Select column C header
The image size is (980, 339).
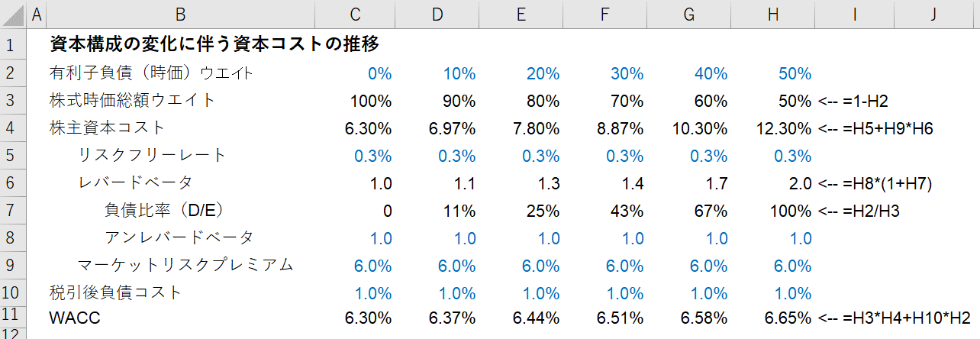[354, 14]
